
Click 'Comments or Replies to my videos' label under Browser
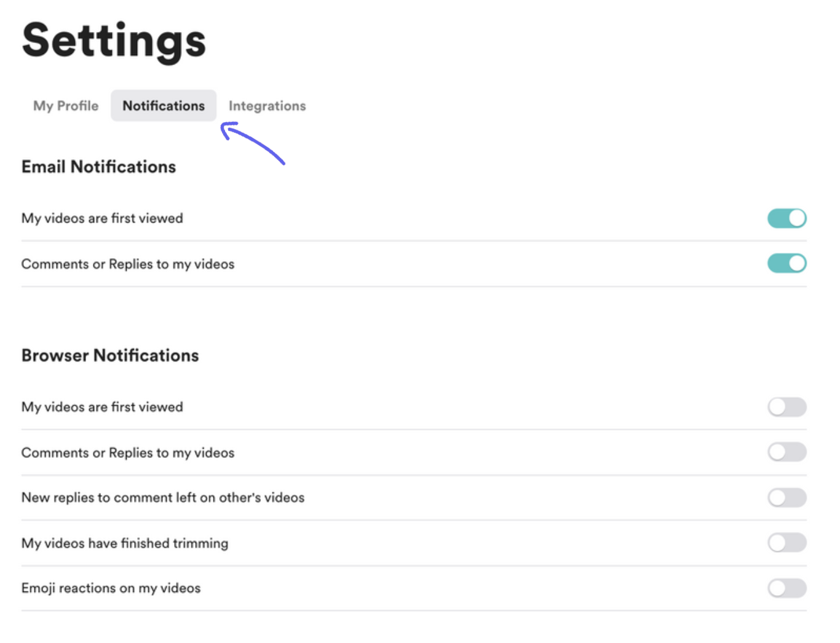tap(128, 452)
